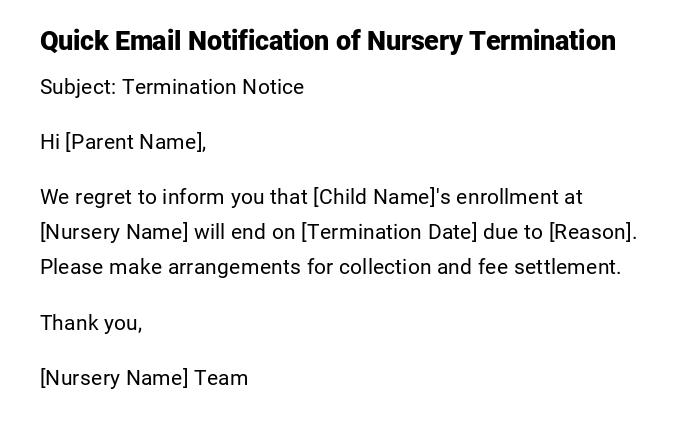Click the word "Hi" in the greeting

(50, 142)
